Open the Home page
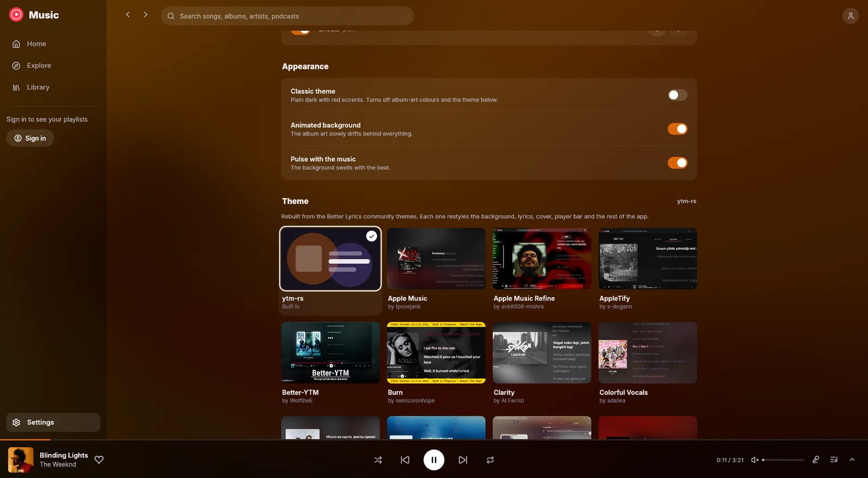This screenshot has width=868, height=478. 53,44
